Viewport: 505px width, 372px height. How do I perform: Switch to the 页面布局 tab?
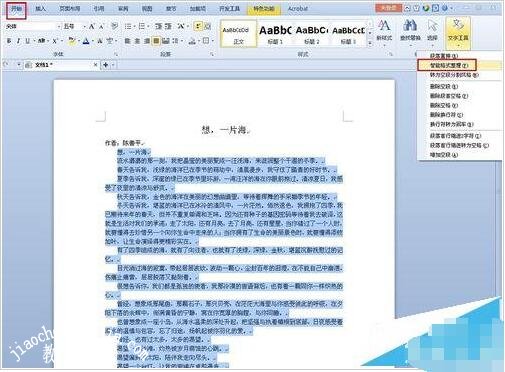(x=70, y=9)
